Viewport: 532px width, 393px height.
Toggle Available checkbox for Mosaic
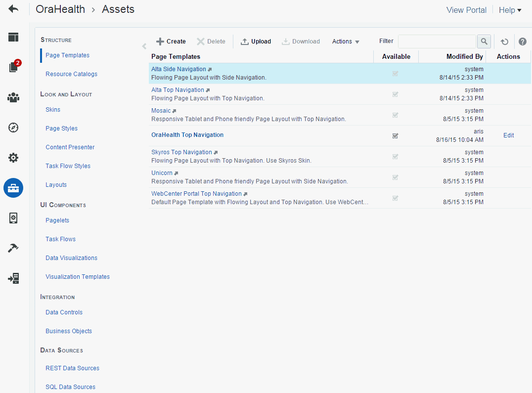coord(395,115)
